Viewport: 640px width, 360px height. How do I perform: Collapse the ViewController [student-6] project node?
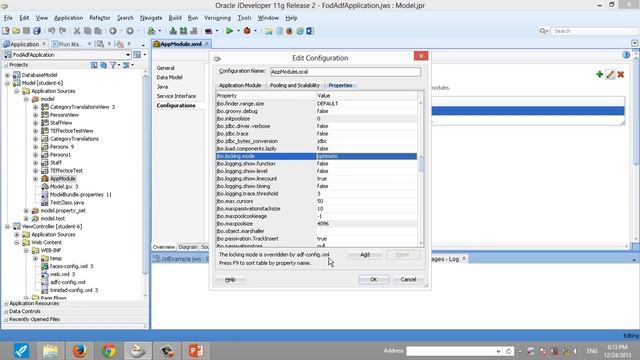[7, 227]
